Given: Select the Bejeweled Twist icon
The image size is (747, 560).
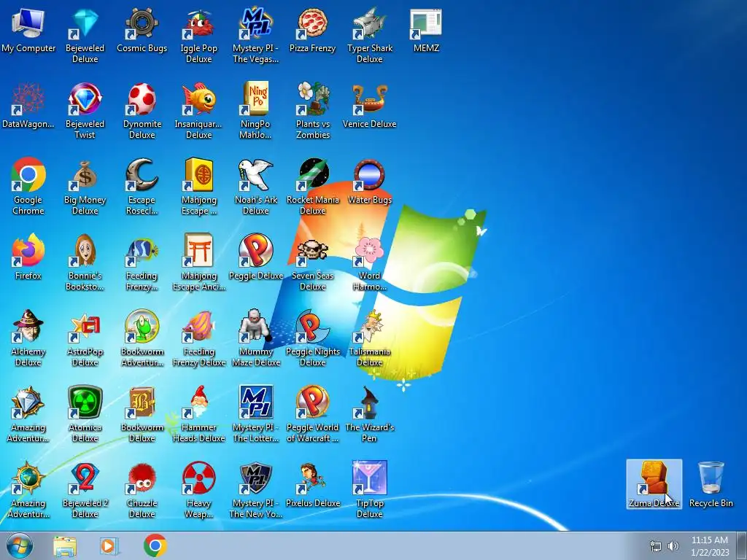Looking at the screenshot, I should point(85,99).
